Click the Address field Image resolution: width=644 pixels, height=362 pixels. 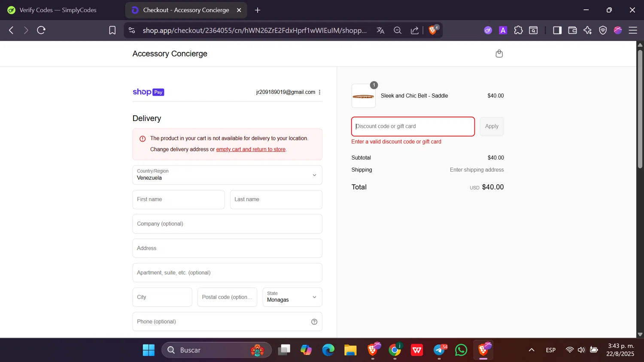[227, 248]
